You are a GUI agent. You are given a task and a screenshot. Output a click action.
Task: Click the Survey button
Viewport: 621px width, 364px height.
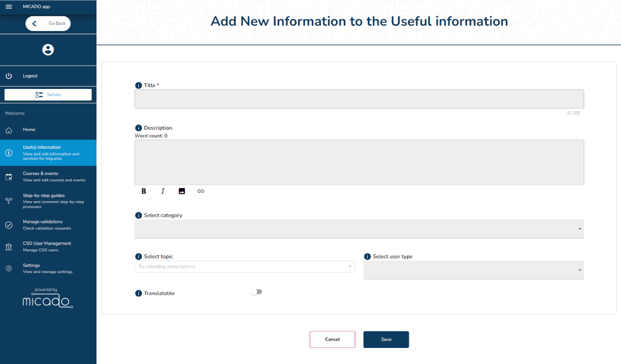click(x=48, y=95)
